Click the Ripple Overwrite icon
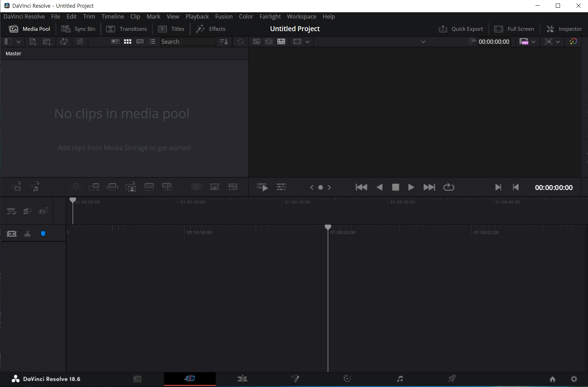Image resolution: width=588 pixels, height=387 pixels. point(112,187)
